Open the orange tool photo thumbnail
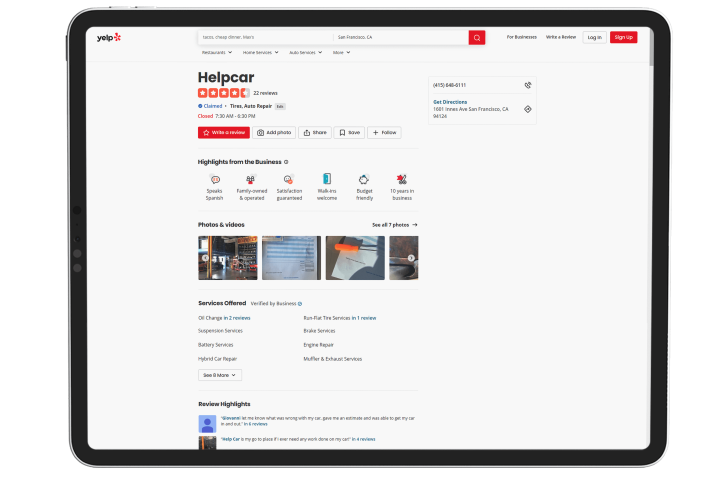The height and width of the screenshot is (480, 713). coord(355,258)
